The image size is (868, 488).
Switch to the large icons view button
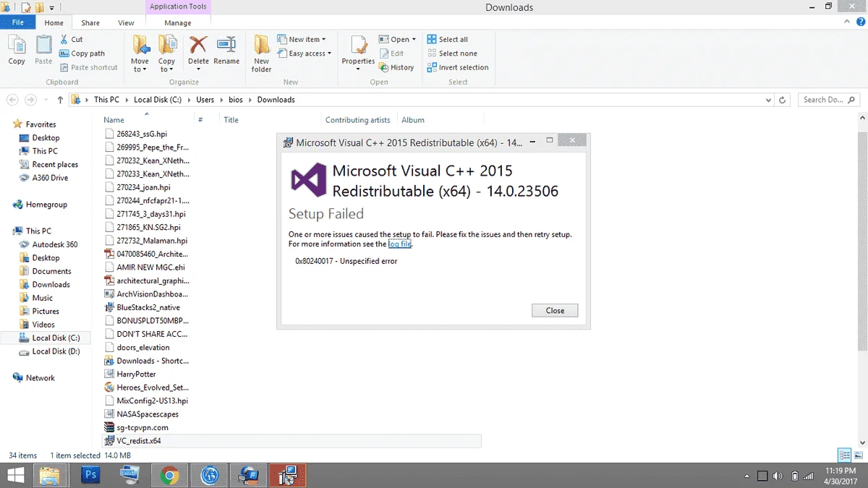[x=858, y=455]
